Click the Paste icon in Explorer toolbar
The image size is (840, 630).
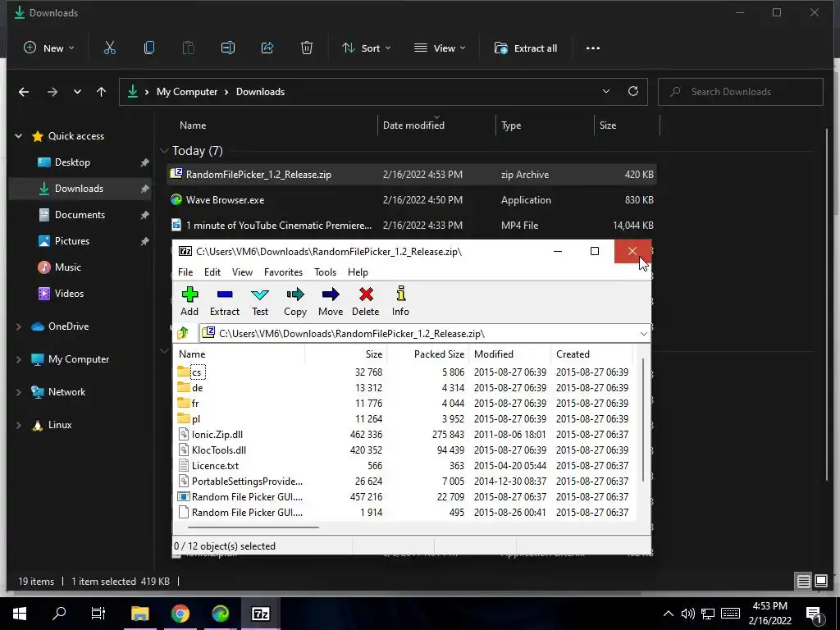click(x=189, y=48)
